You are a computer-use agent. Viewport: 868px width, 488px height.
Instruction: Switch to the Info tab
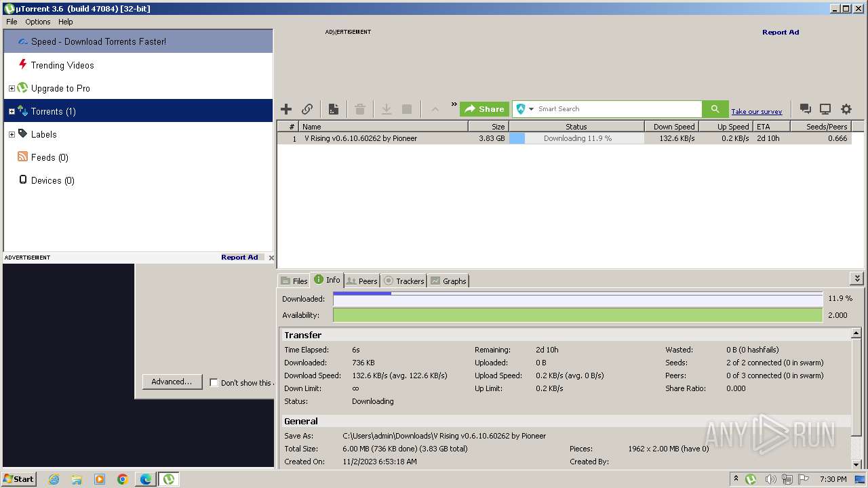click(327, 280)
